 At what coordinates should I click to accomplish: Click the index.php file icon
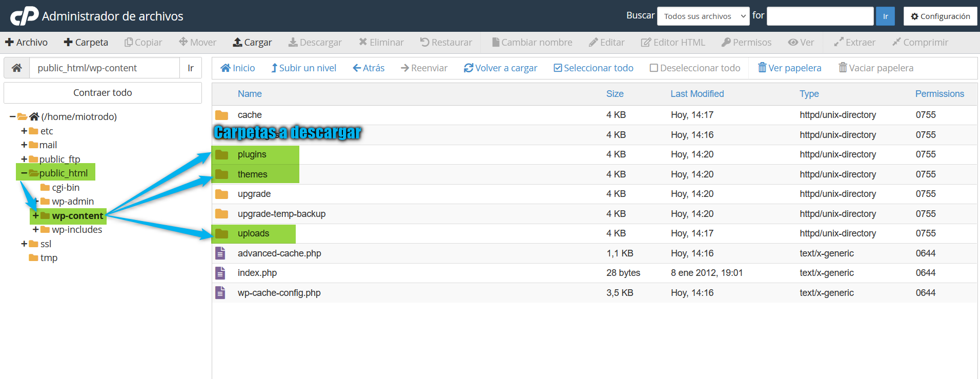point(220,273)
